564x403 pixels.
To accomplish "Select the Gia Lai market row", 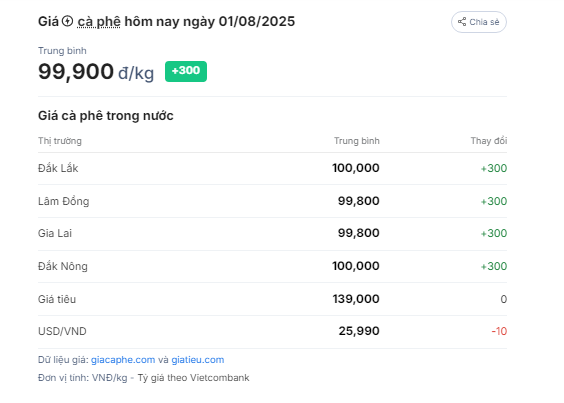I will pos(272,234).
